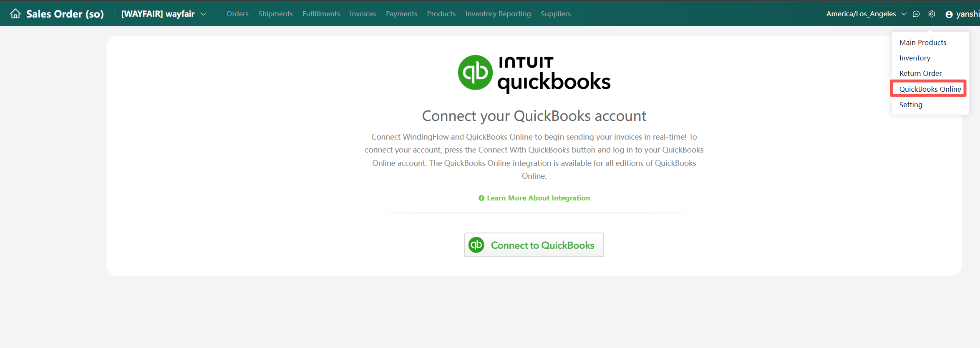Go to Shipments in the nav bar
Screen dimensions: 980x348
point(275,14)
